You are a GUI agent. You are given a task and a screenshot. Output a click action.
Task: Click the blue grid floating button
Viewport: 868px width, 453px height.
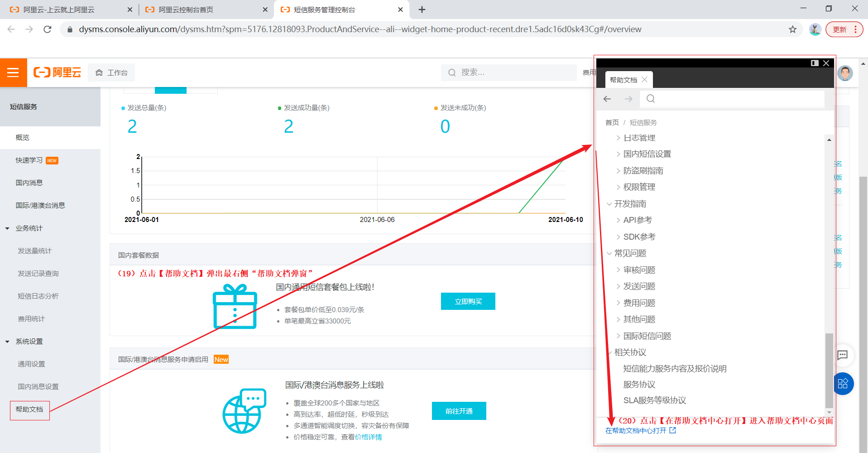pyautogui.click(x=843, y=384)
